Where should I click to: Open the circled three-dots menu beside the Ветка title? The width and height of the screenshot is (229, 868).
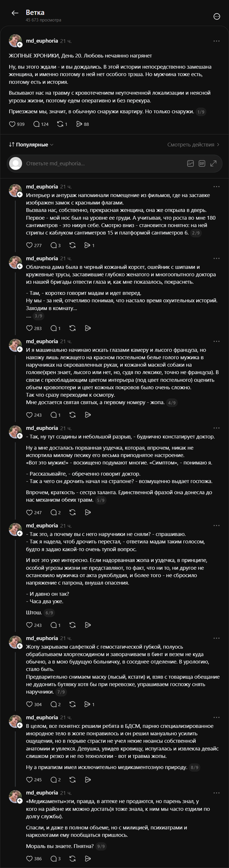click(x=217, y=17)
